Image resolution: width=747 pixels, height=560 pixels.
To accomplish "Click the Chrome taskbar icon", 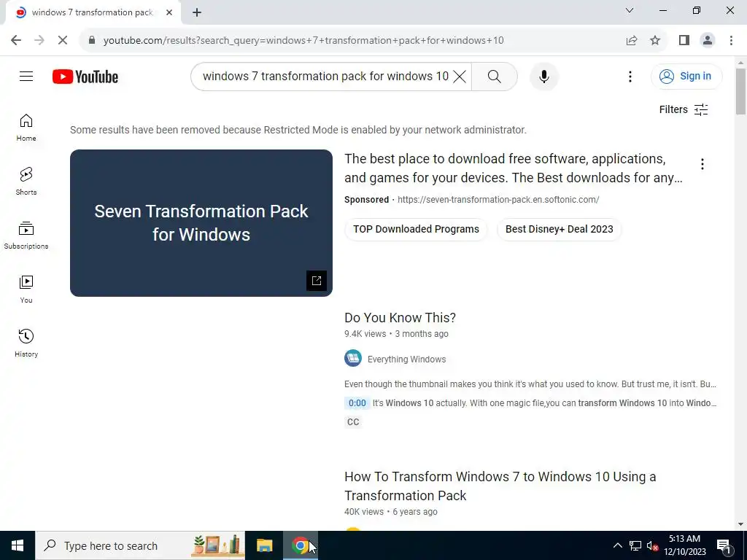I will click(300, 545).
